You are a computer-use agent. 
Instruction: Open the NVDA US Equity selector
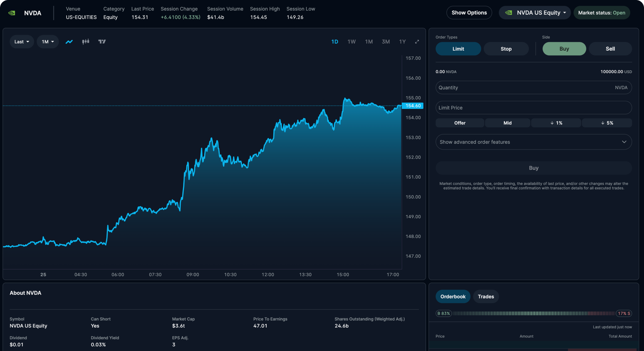click(x=534, y=12)
